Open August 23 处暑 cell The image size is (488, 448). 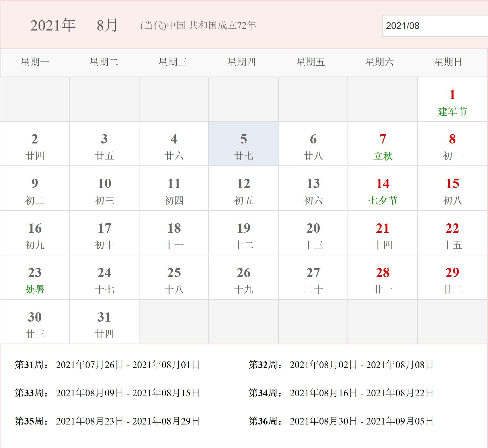(35, 277)
